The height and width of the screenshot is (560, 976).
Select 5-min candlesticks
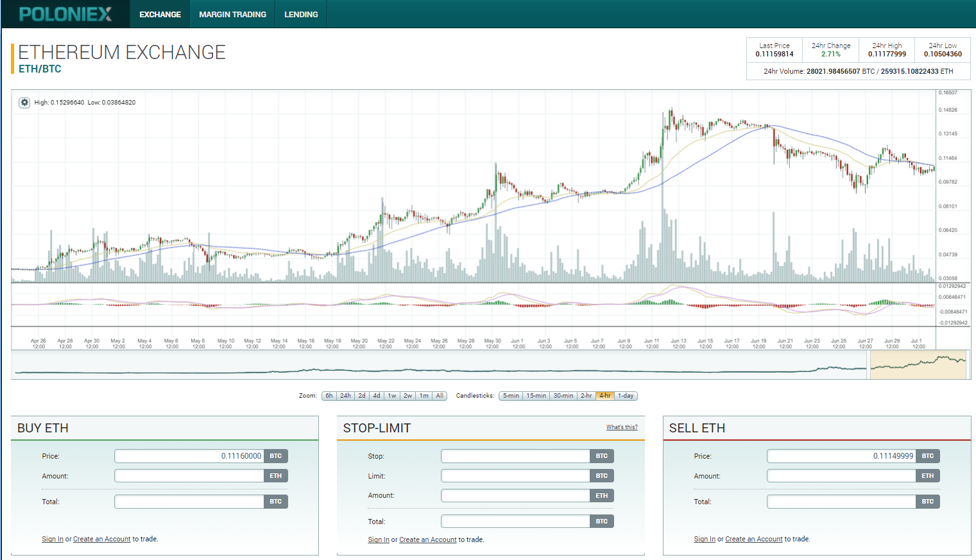click(511, 396)
